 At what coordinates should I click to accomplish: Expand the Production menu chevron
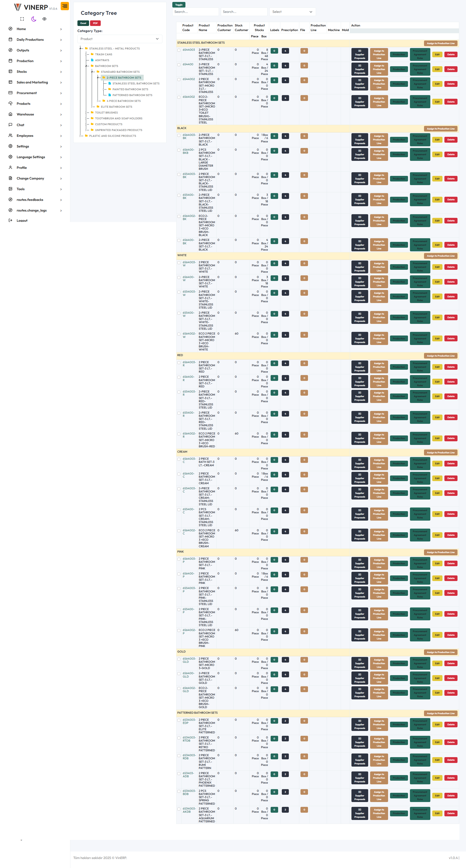(61, 61)
